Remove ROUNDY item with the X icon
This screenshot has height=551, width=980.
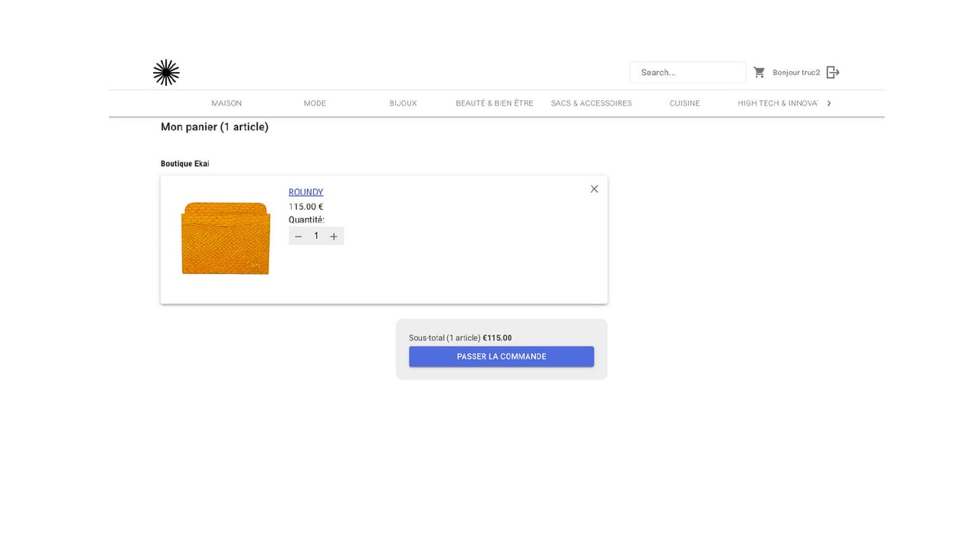[594, 189]
